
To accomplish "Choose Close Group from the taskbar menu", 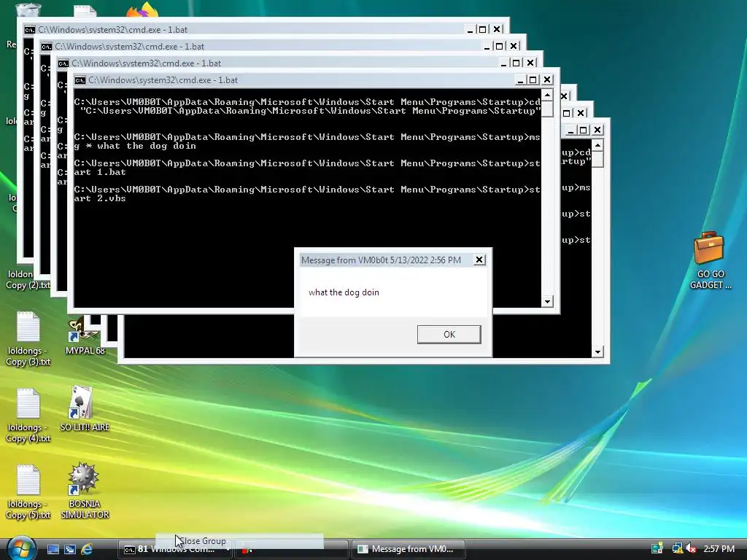I will coord(239,541).
